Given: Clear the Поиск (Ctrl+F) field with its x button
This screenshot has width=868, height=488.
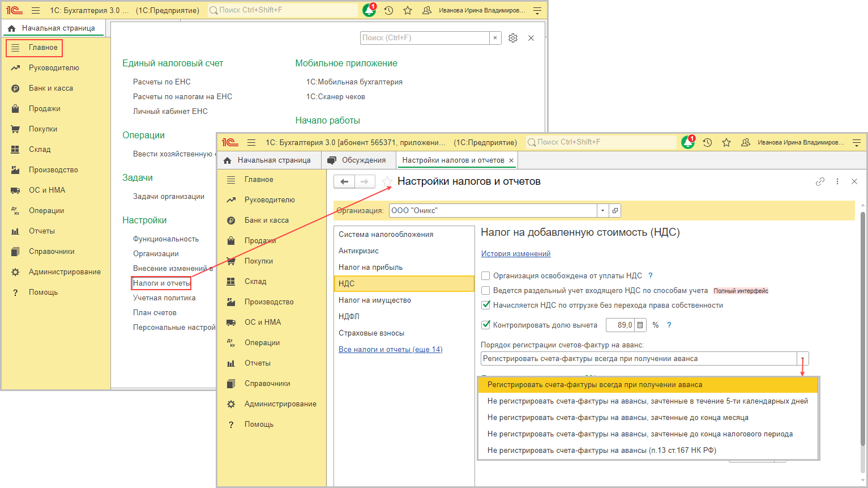Looking at the screenshot, I should [x=495, y=38].
